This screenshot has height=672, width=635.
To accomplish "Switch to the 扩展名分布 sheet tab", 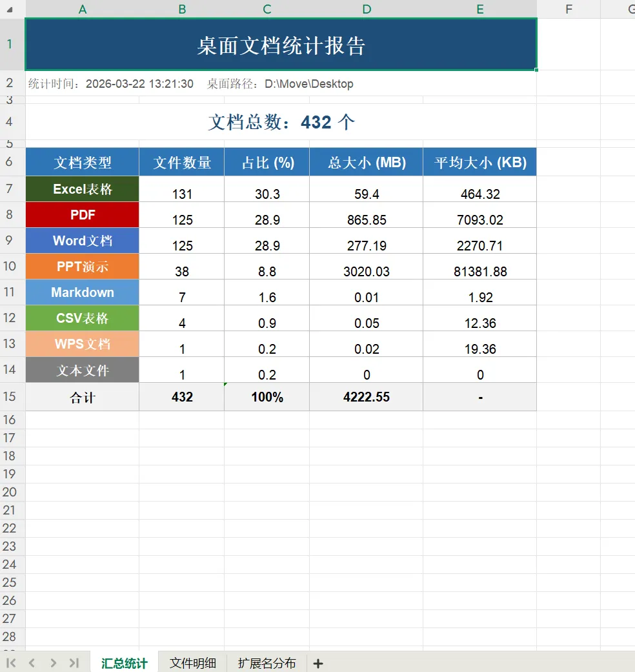I will tap(267, 662).
